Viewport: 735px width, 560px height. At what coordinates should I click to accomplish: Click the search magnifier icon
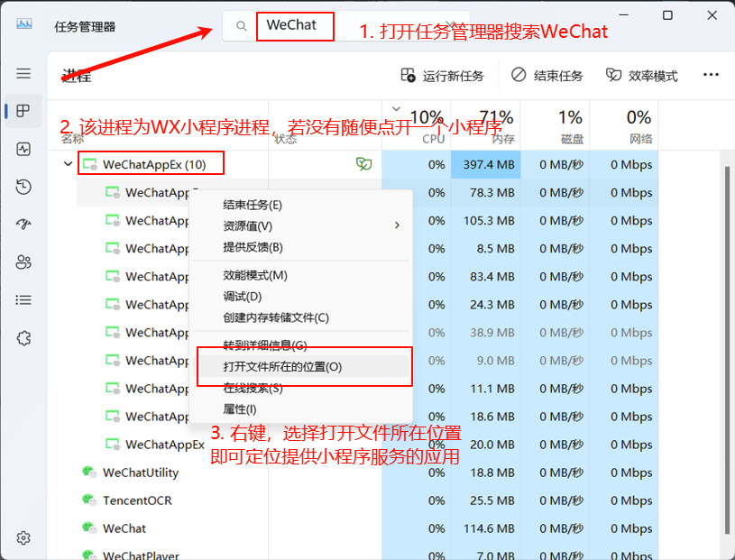(242, 26)
